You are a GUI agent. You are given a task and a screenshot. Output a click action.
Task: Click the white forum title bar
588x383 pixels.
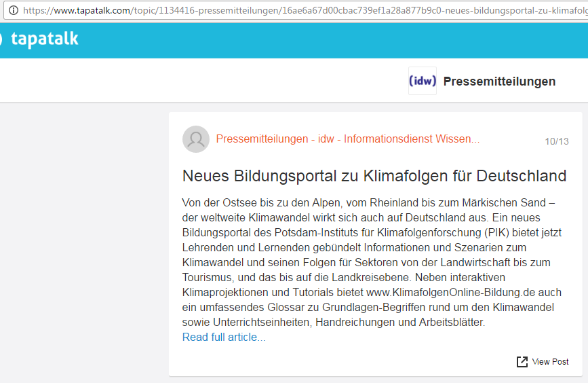(x=203, y=81)
